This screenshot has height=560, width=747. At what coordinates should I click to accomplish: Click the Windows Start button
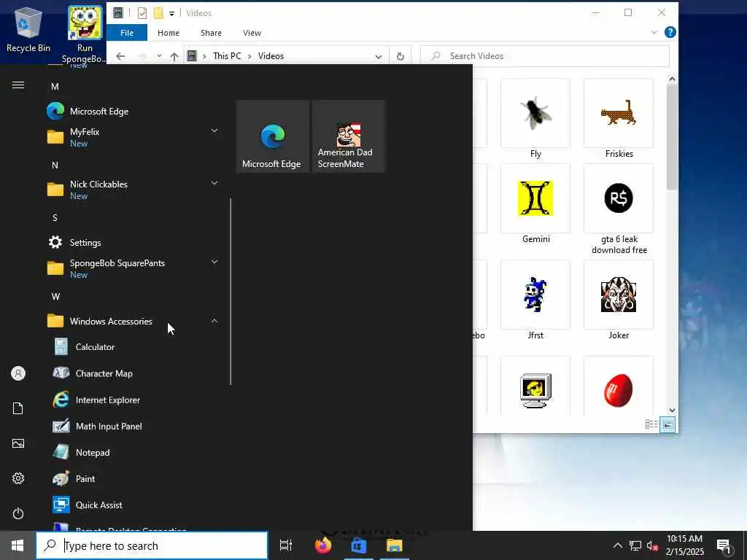click(18, 545)
